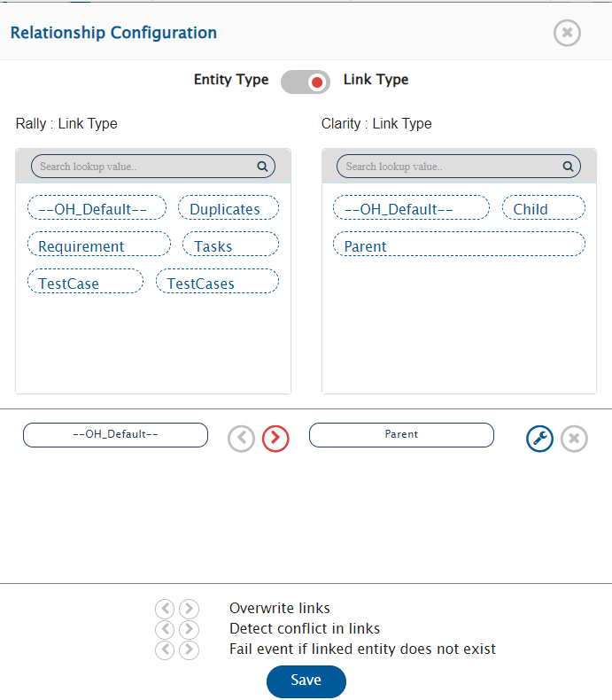The width and height of the screenshot is (612, 700).
Task: Set Overwrite links left arrow
Action: click(165, 609)
